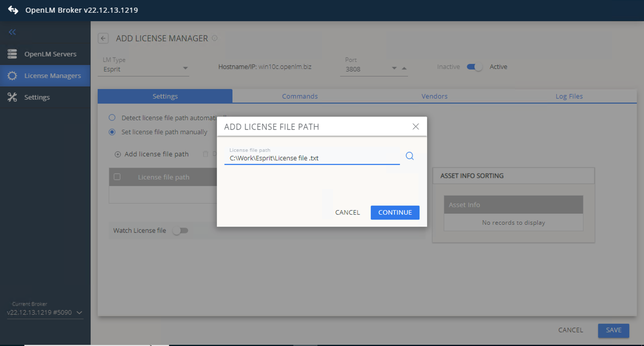Click the back arrow beside Add License Manager
Viewport: 644px width, 346px height.
(x=103, y=38)
